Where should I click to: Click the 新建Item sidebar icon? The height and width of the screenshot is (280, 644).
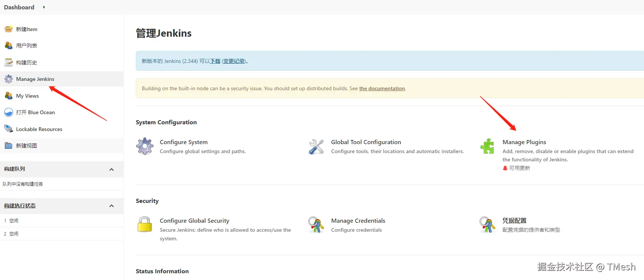(9, 29)
